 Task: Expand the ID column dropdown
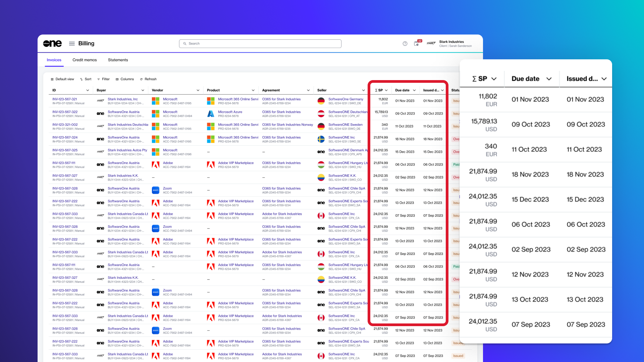(88, 90)
